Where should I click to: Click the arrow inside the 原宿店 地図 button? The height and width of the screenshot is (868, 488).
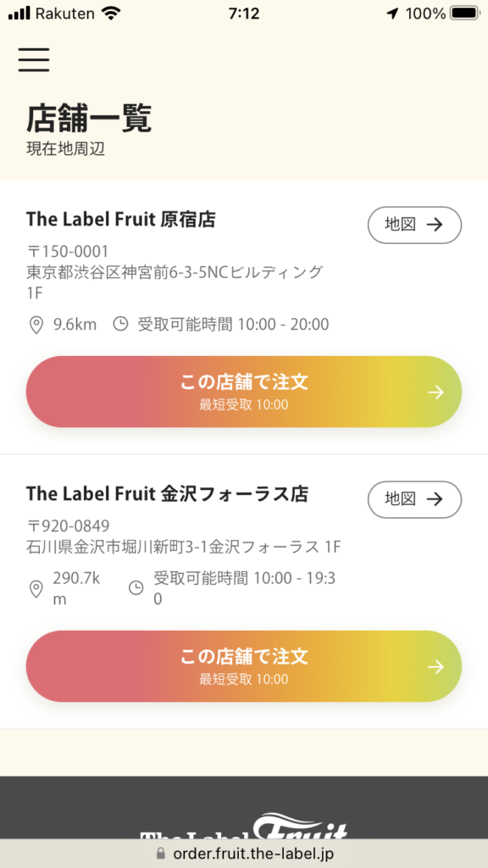[435, 225]
